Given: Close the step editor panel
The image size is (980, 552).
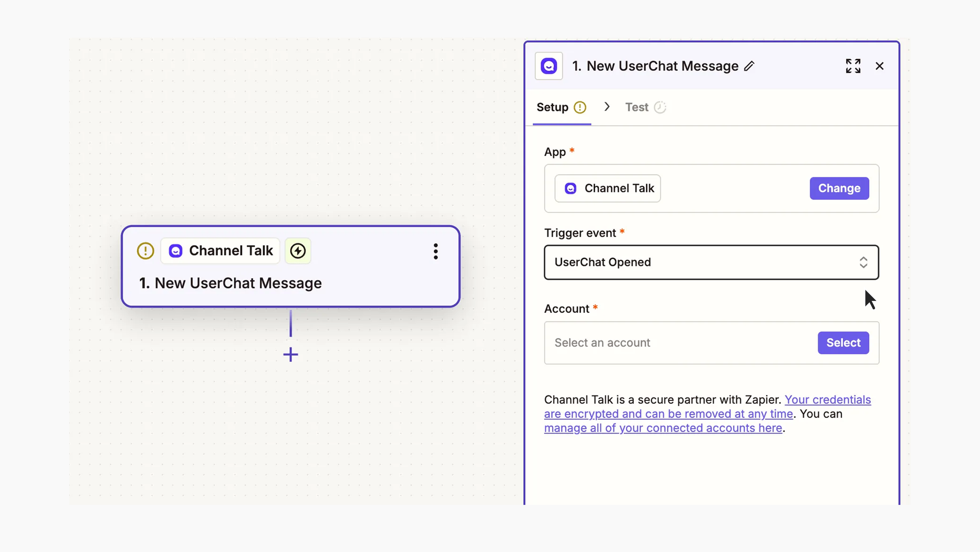Looking at the screenshot, I should click(x=880, y=66).
